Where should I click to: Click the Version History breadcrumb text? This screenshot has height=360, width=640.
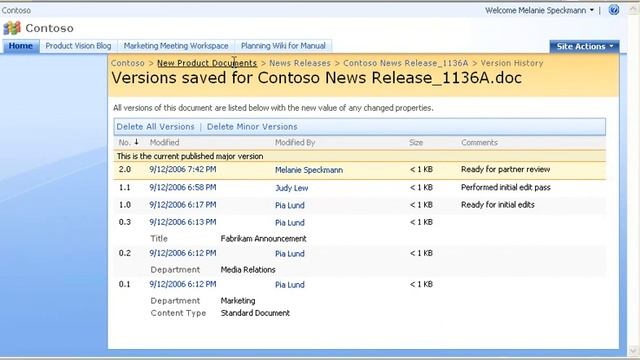pyautogui.click(x=512, y=63)
